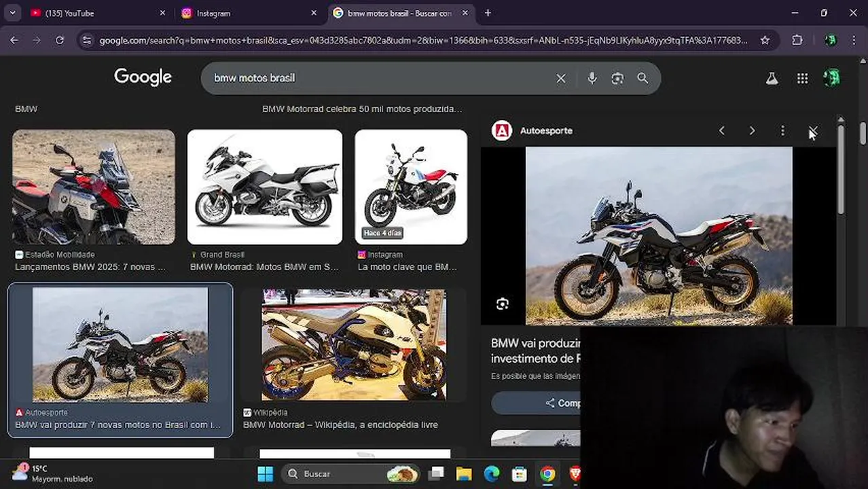Close the bmw motos brasil tab

(x=465, y=13)
